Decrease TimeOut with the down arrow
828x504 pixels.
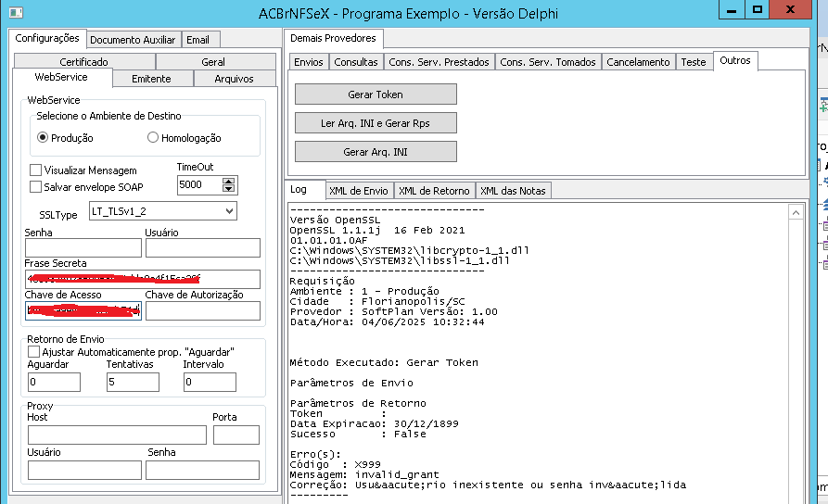click(228, 188)
